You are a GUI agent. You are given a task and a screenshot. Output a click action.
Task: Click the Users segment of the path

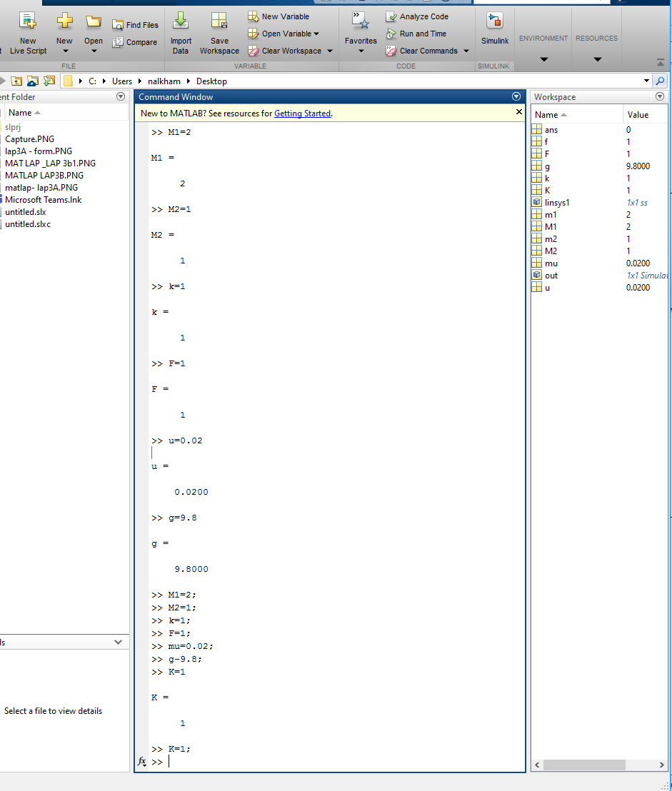[x=122, y=81]
